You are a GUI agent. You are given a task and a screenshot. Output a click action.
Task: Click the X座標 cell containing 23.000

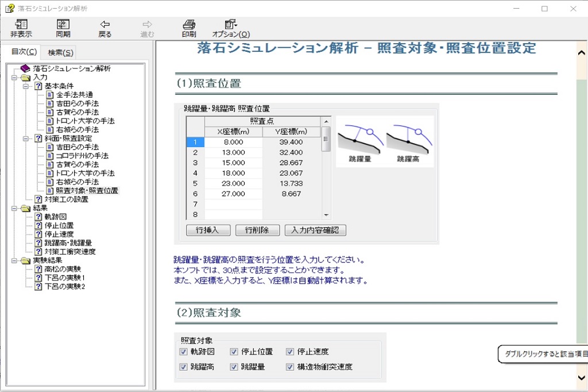pos(233,183)
